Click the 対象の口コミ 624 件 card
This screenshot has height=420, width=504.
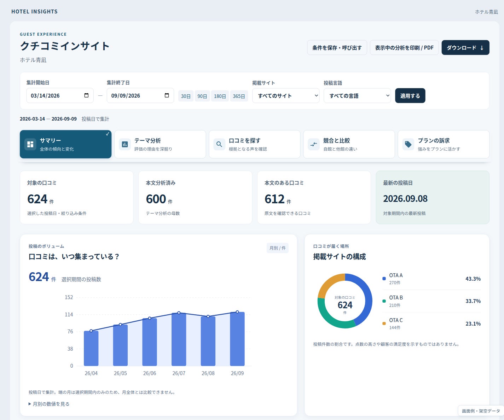pyautogui.click(x=77, y=197)
